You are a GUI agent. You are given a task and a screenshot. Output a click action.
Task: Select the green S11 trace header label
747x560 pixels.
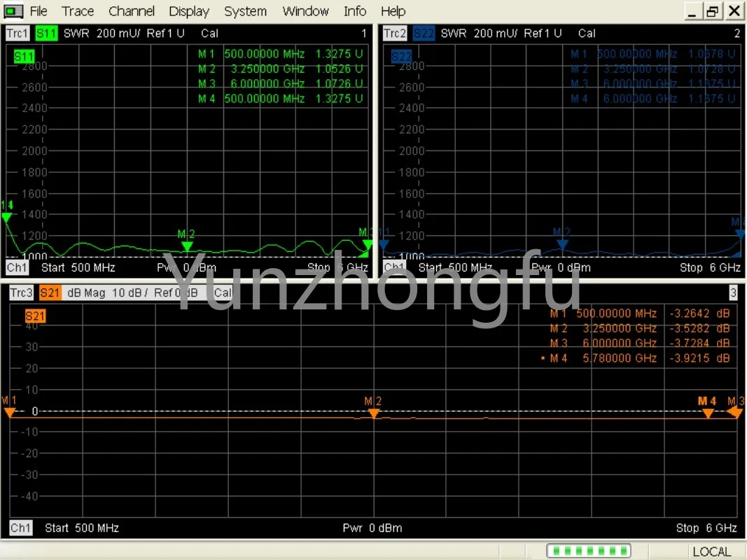click(x=46, y=34)
